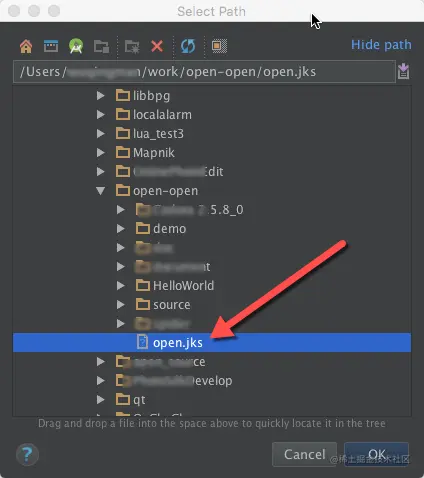Expand the HelloWorld folder

121,286
